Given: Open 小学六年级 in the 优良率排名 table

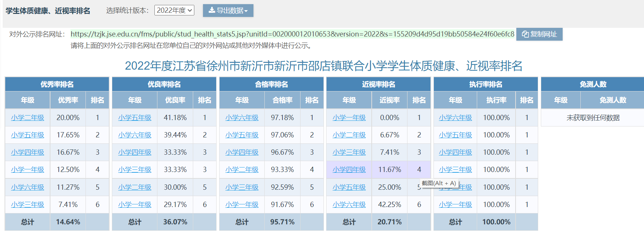Looking at the screenshot, I should pos(135,135).
